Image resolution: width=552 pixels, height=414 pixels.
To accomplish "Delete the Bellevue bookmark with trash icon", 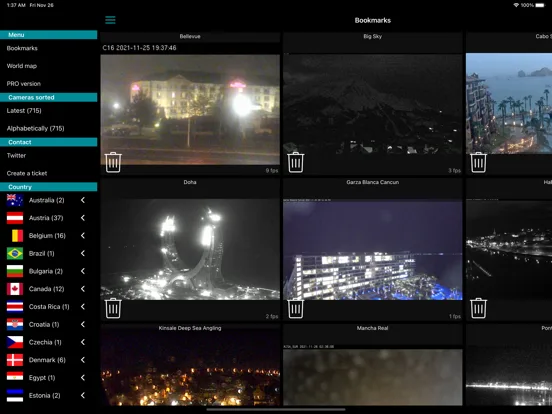I will tap(113, 162).
